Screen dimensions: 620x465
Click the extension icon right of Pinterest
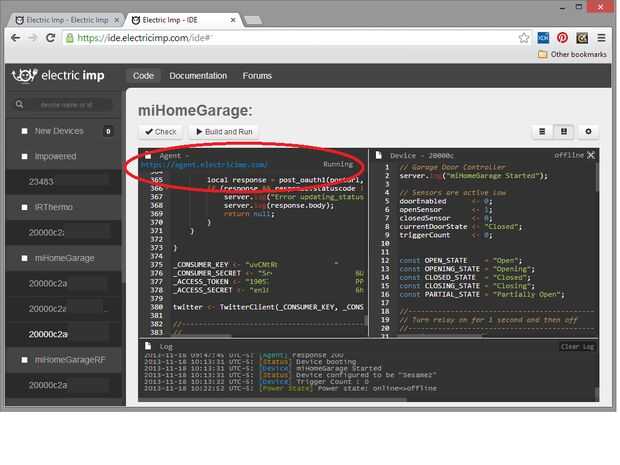click(582, 38)
